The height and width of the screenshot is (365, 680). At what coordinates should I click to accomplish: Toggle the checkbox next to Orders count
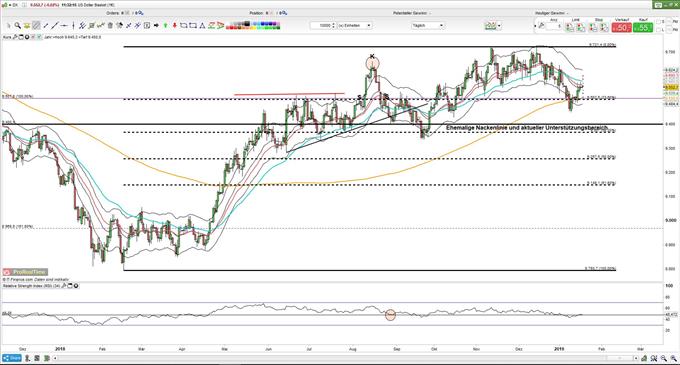click(x=127, y=13)
